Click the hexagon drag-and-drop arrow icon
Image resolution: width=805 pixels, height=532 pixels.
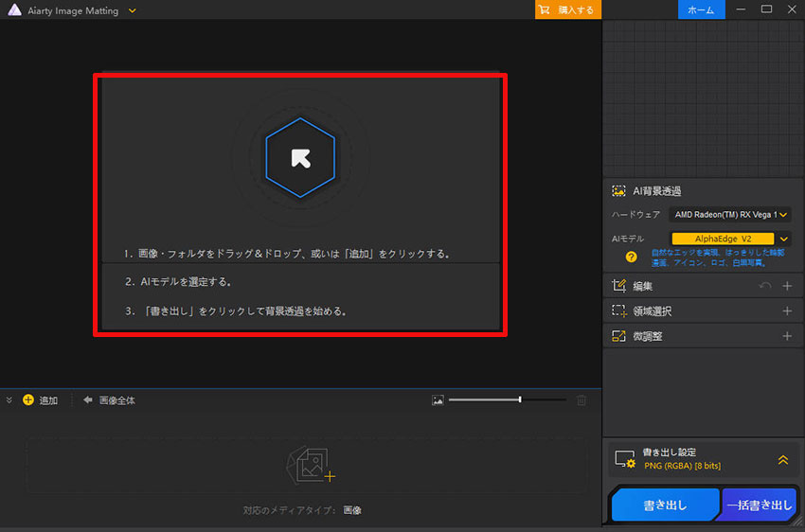point(300,157)
